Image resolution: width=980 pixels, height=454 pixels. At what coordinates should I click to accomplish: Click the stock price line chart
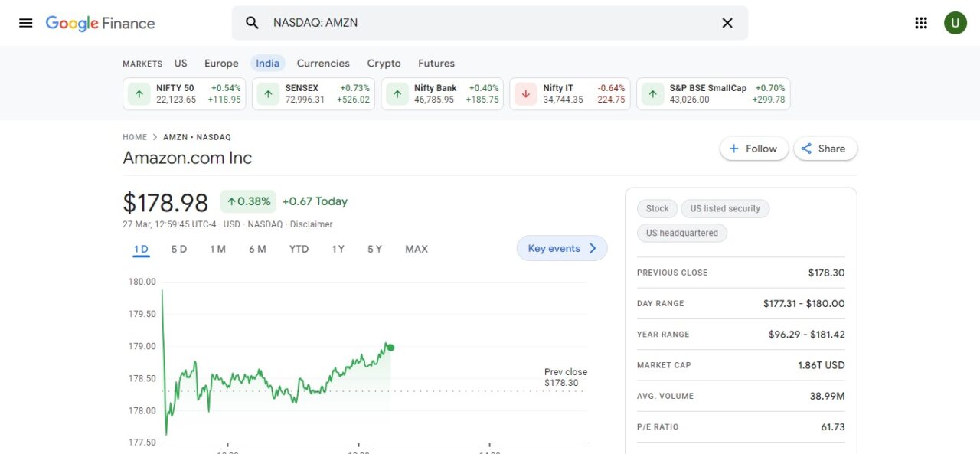pyautogui.click(x=276, y=364)
